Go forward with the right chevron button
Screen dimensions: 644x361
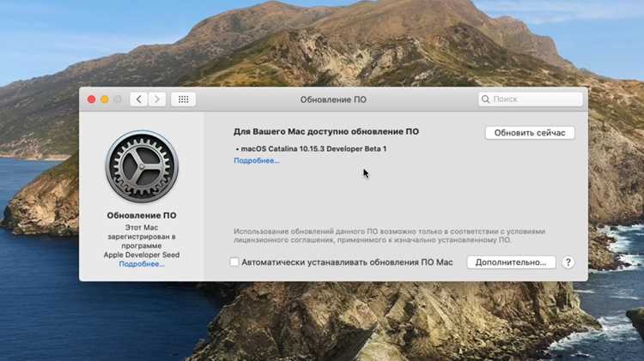[x=157, y=99]
